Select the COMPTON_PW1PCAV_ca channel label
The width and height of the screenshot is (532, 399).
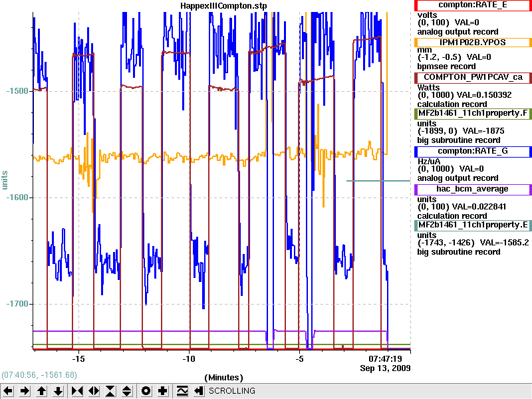click(473, 77)
